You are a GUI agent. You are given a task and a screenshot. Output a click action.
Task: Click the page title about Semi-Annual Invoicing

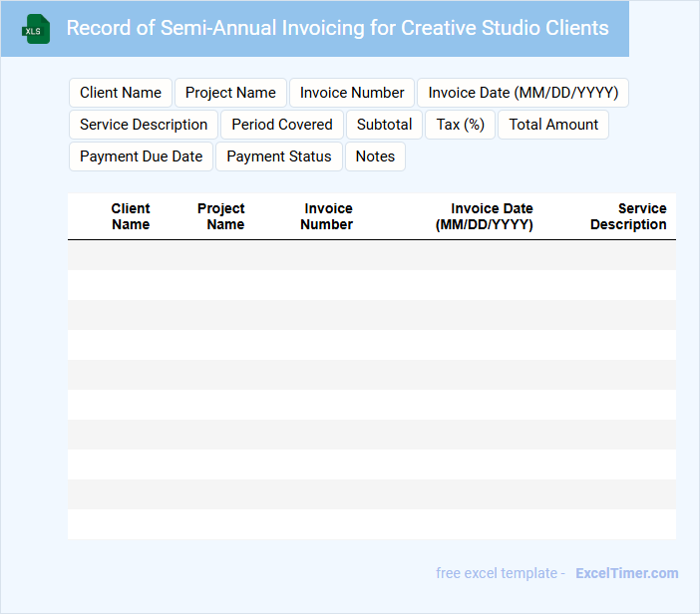point(337,28)
